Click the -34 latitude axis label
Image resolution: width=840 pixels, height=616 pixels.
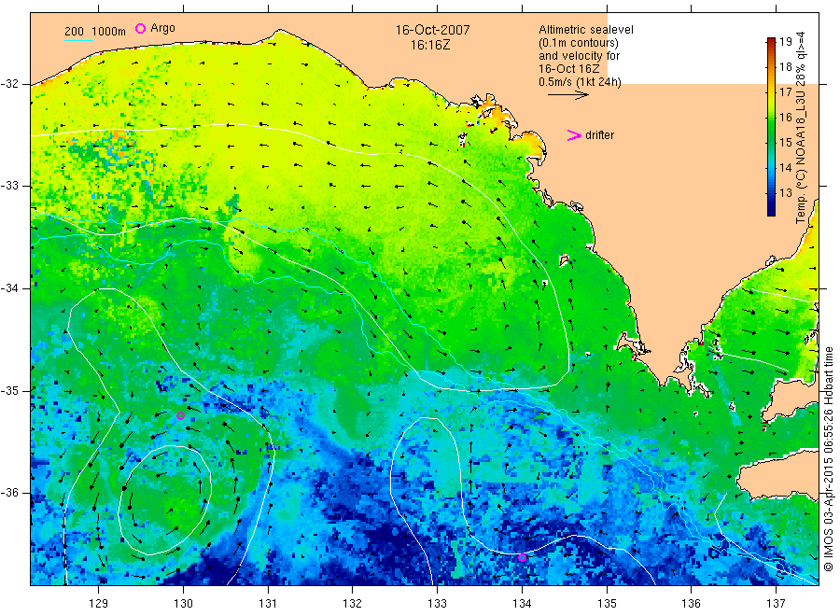tap(9, 288)
